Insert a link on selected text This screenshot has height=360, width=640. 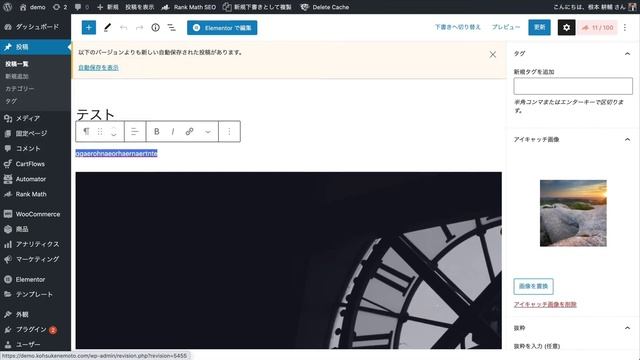click(189, 131)
